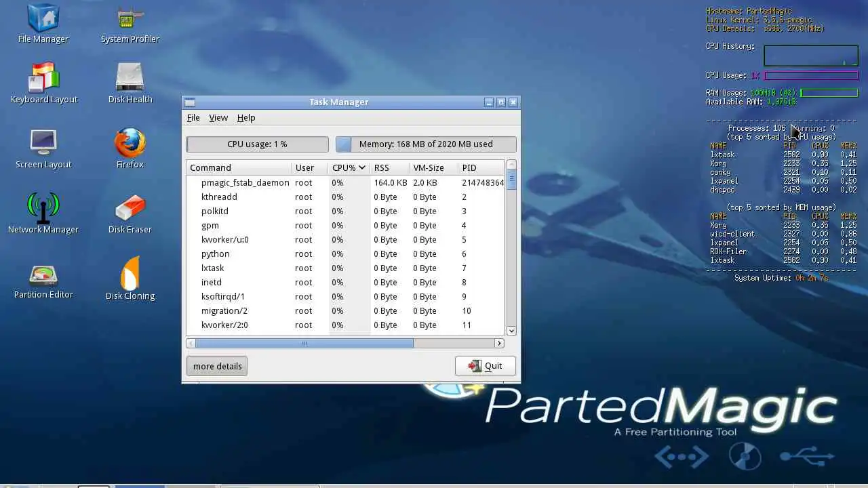Image resolution: width=868 pixels, height=488 pixels.
Task: Open the View menu in Task Manager
Action: (218, 118)
